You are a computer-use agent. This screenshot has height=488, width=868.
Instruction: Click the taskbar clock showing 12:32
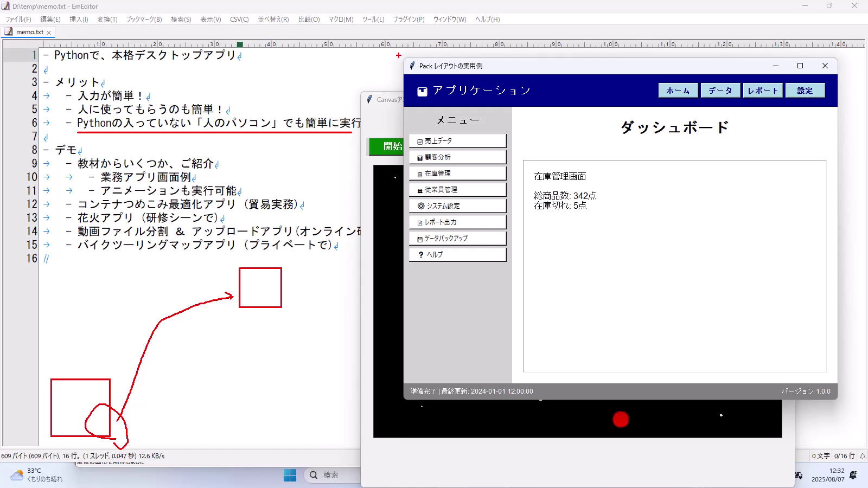coord(828,475)
